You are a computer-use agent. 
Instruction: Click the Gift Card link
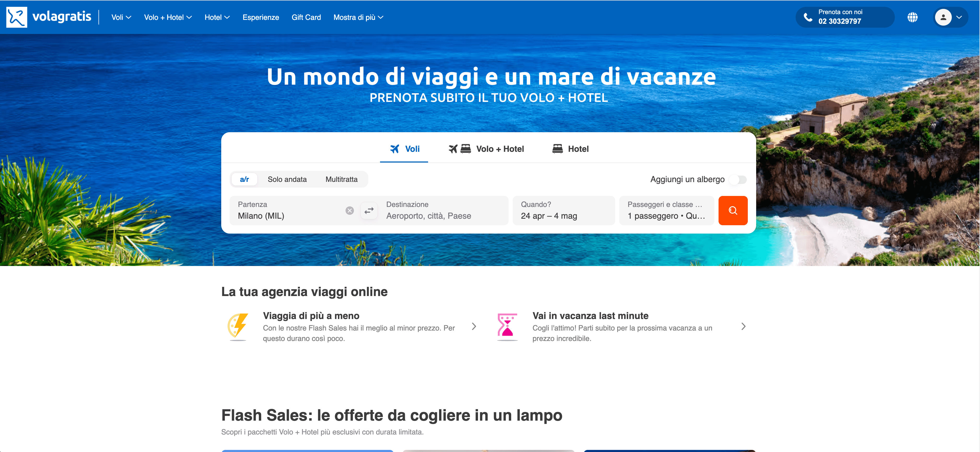(x=306, y=17)
